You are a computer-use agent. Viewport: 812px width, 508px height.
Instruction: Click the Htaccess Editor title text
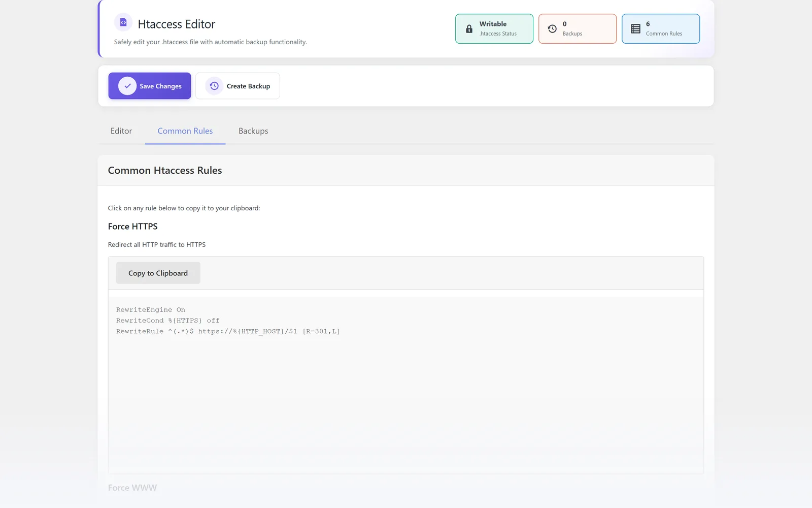tap(177, 24)
